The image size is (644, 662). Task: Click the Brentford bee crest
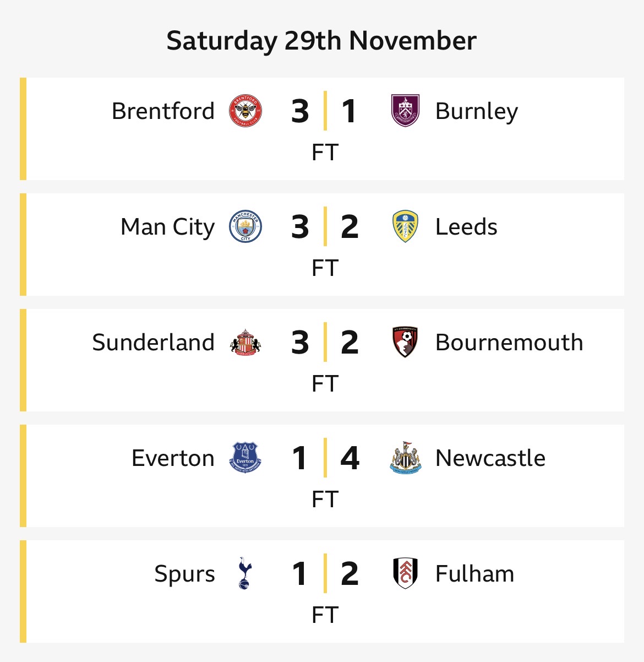tap(245, 111)
